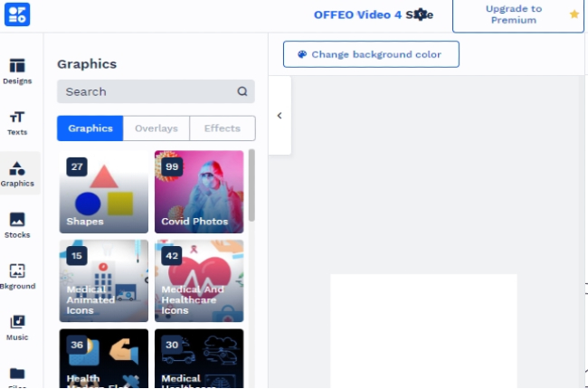Open the Texts sidebar panel
This screenshot has width=588, height=389.
[x=17, y=123]
